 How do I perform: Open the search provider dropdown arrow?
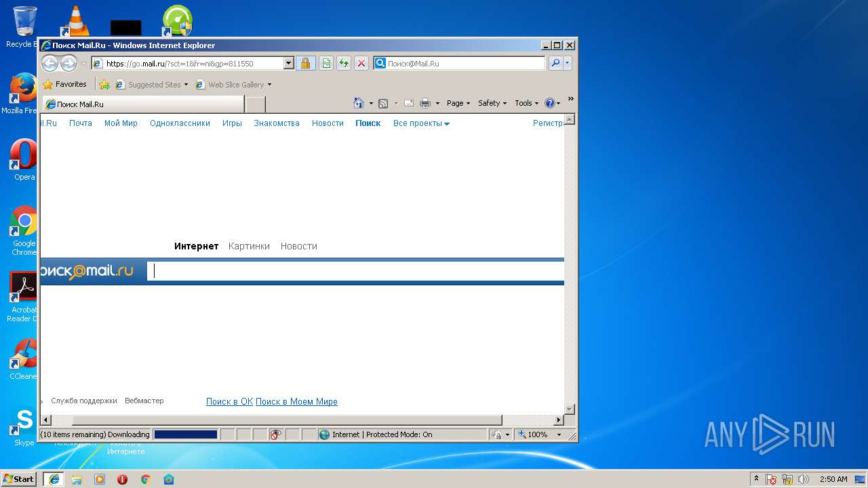point(568,64)
